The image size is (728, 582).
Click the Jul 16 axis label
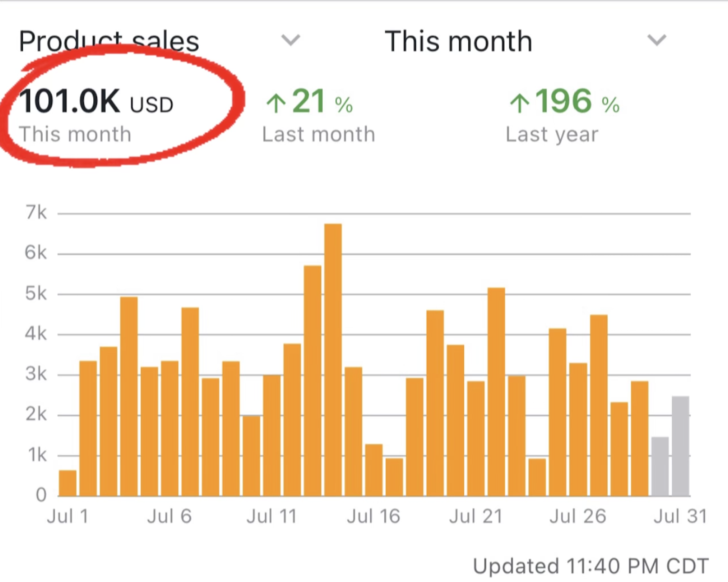tap(373, 516)
